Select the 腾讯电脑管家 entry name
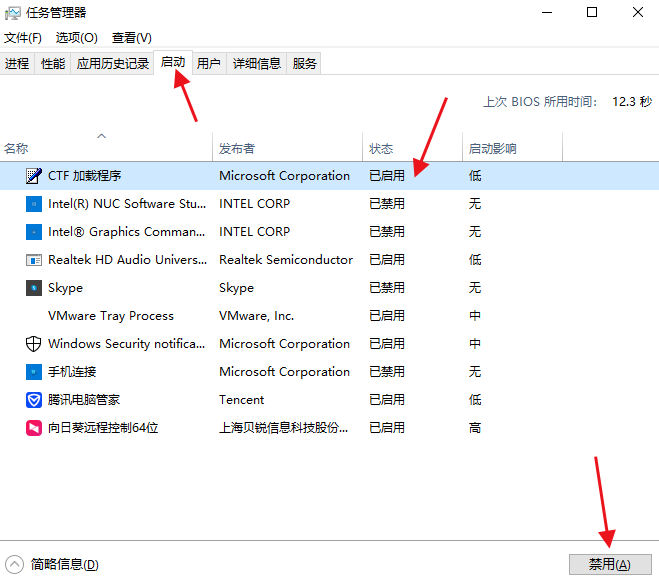The width and height of the screenshot is (659, 583). pyautogui.click(x=84, y=400)
